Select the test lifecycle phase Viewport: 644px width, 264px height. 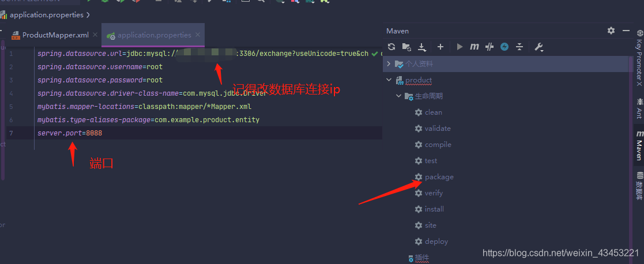[431, 161]
